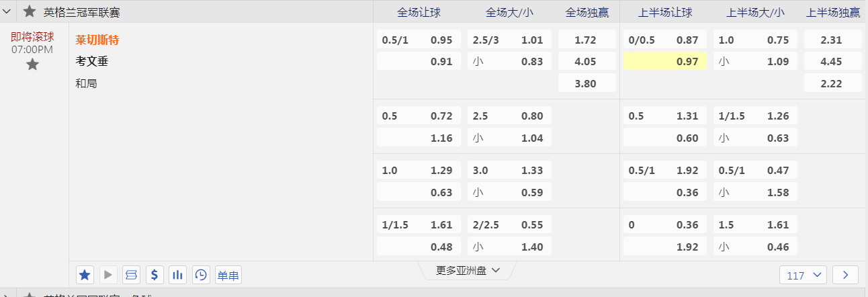The image size is (868, 297).
Task: Pick full-time handicap odds 0.91
Action: [x=419, y=61]
